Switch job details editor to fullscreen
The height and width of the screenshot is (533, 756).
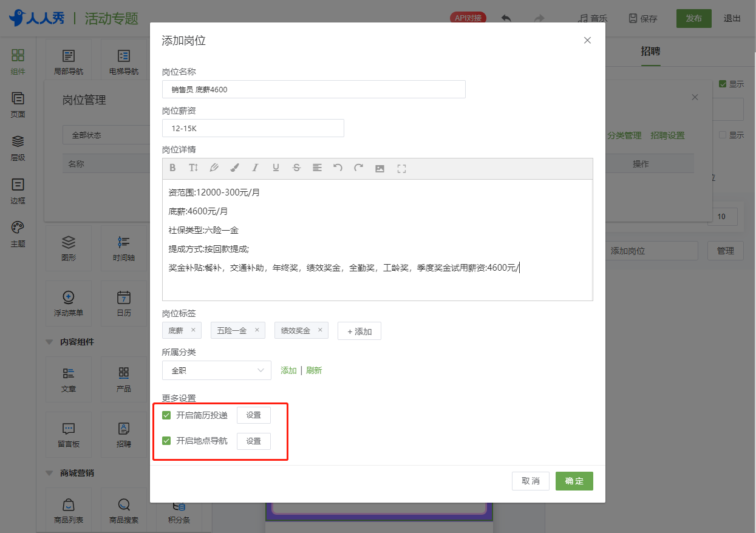click(x=401, y=169)
